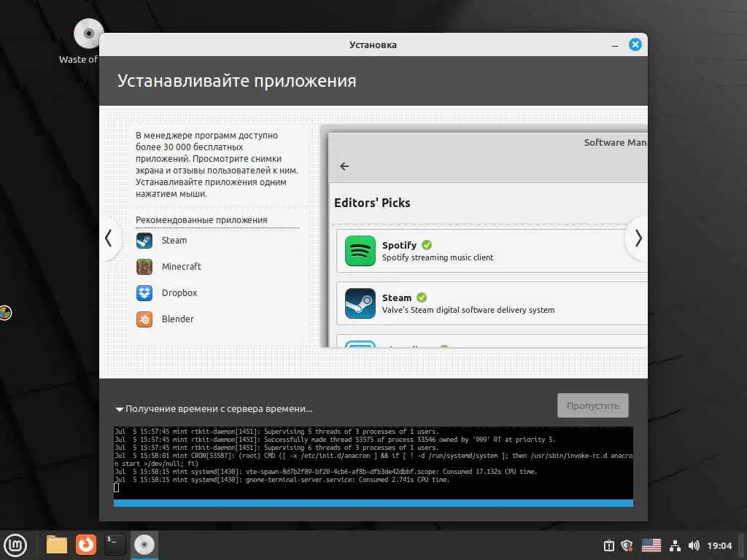Click the Steam icon in recommended apps
Screen dimensions: 747x560
[x=144, y=241]
